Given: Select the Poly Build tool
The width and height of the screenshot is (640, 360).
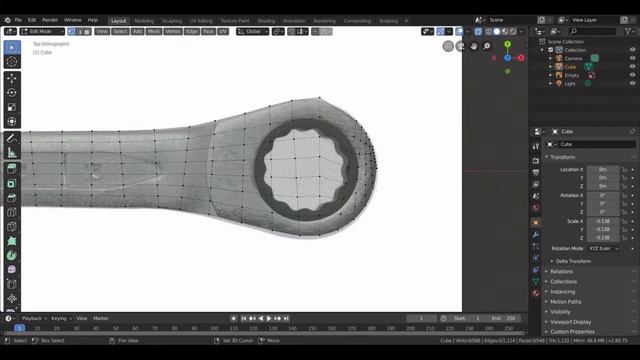Looking at the screenshot, I should click(x=12, y=241).
